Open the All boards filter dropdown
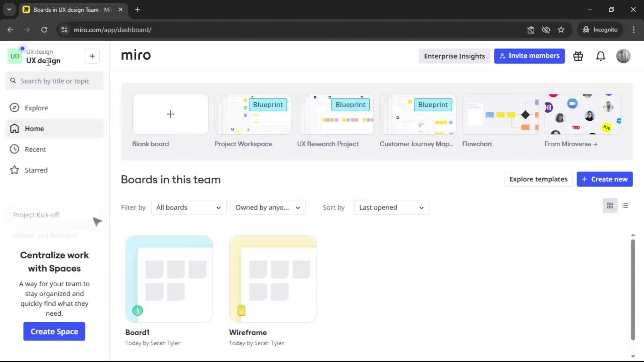Screen dimensions: 644x362 (189, 207)
